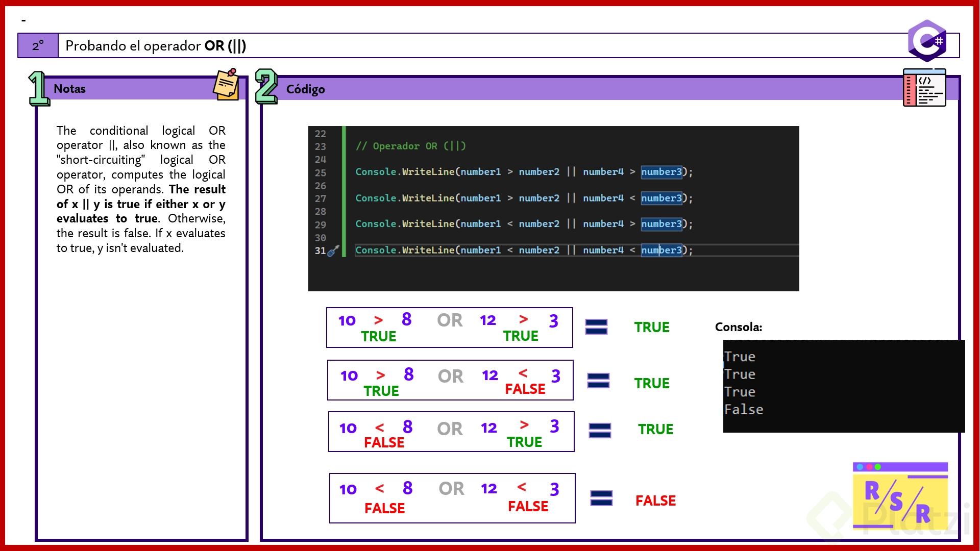Click the equals sign before the FALSE result
The width and height of the screenshot is (980, 551).
[x=601, y=498]
